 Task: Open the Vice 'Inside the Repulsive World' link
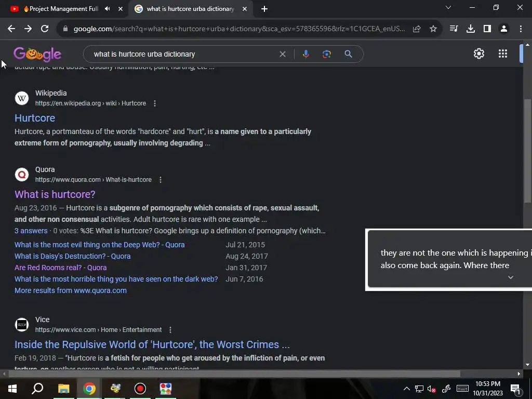[x=152, y=344]
